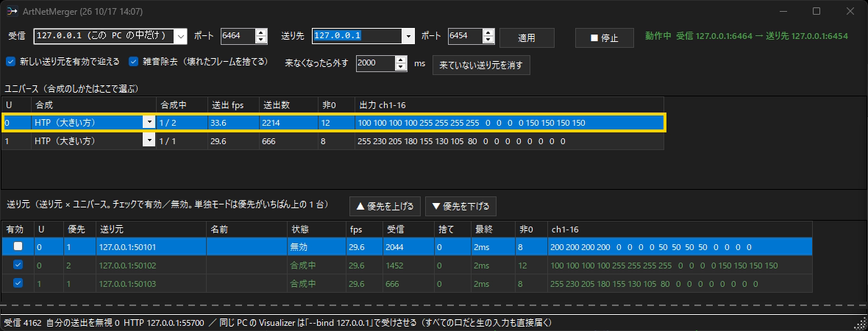The image size is (868, 331).
Task: Uncheck source 127.0.0.1:50103 checkbox
Action: point(18,283)
